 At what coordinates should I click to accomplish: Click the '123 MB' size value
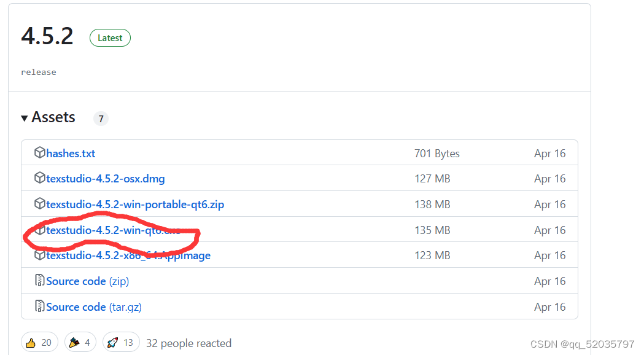point(432,256)
